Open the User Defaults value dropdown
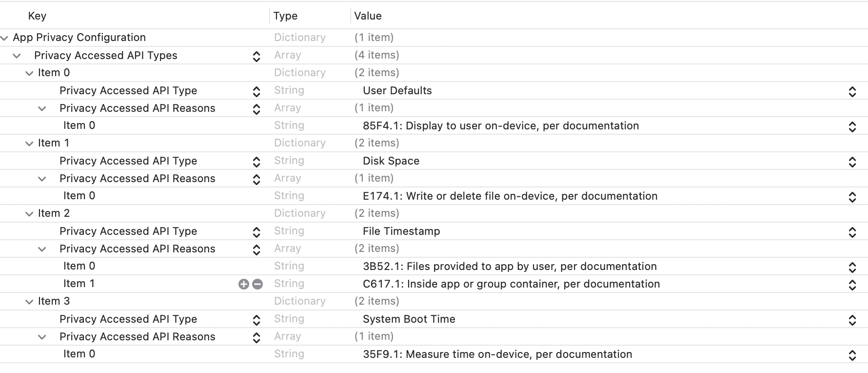 coord(852,91)
